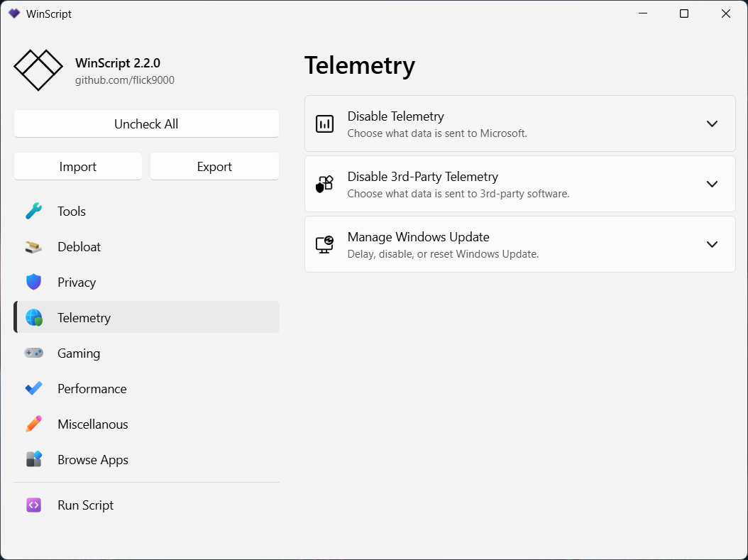Switch to the Gaming page

tap(79, 353)
